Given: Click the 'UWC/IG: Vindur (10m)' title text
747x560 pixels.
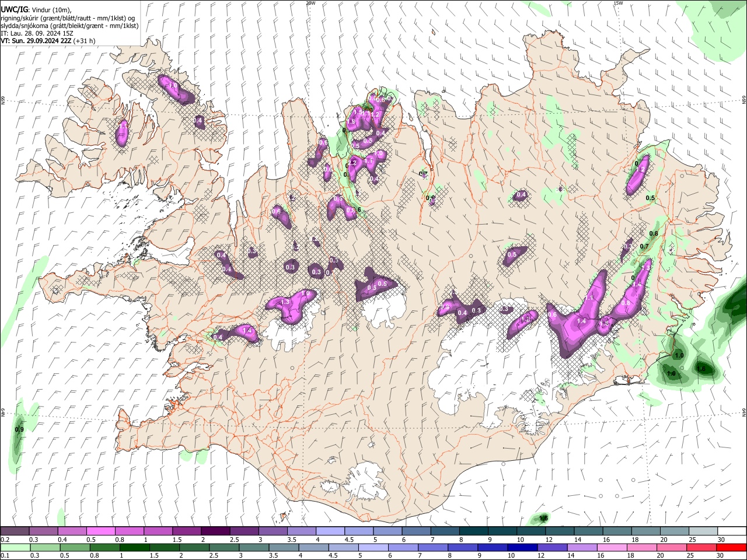Looking at the screenshot, I should pos(37,9).
